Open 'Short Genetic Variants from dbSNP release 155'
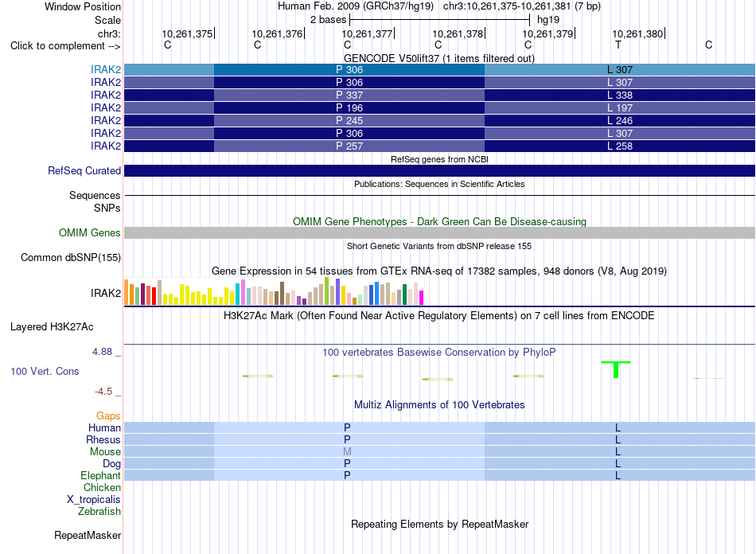The width and height of the screenshot is (756, 554). (x=439, y=246)
